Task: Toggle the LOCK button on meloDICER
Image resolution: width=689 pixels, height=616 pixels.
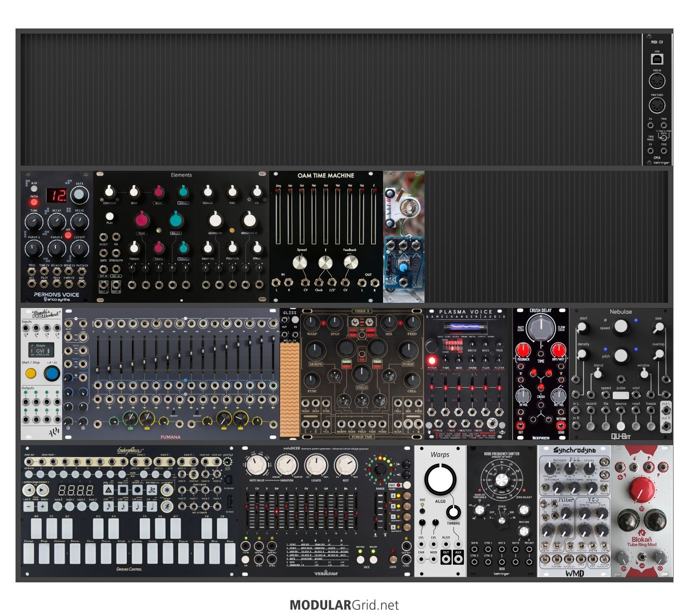Action: click(x=392, y=560)
